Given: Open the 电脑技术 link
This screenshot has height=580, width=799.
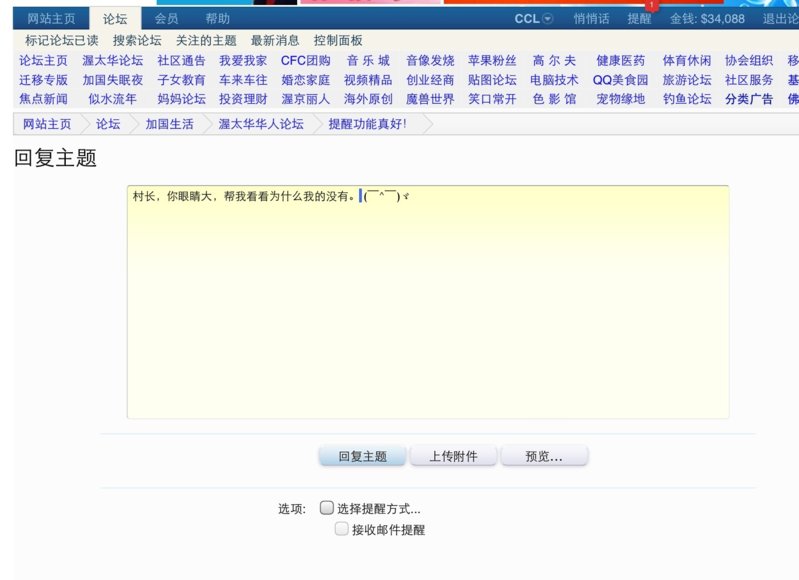Looking at the screenshot, I should pyautogui.click(x=554, y=80).
